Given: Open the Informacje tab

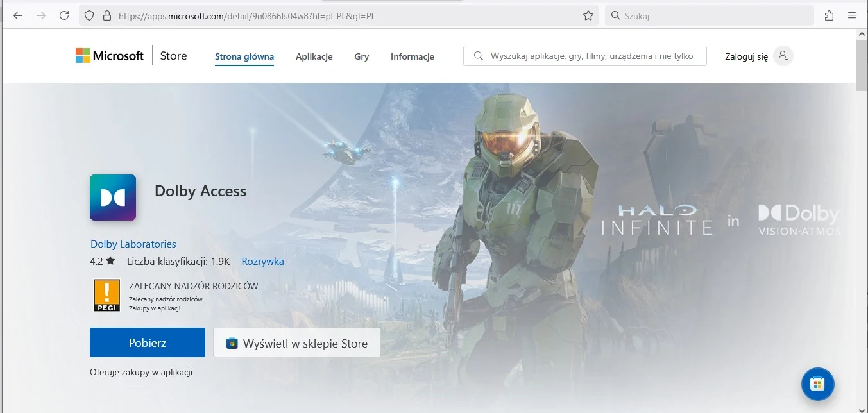Looking at the screenshot, I should click(413, 56).
